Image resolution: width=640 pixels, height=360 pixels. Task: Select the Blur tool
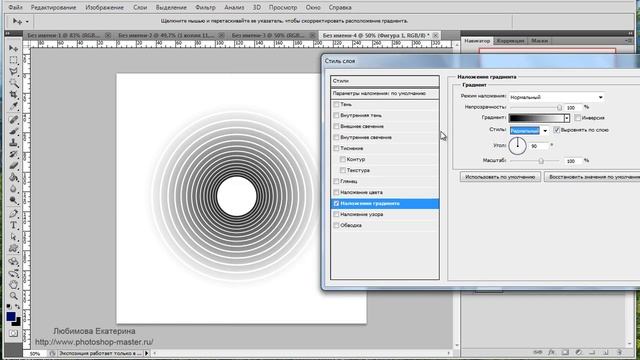13,189
